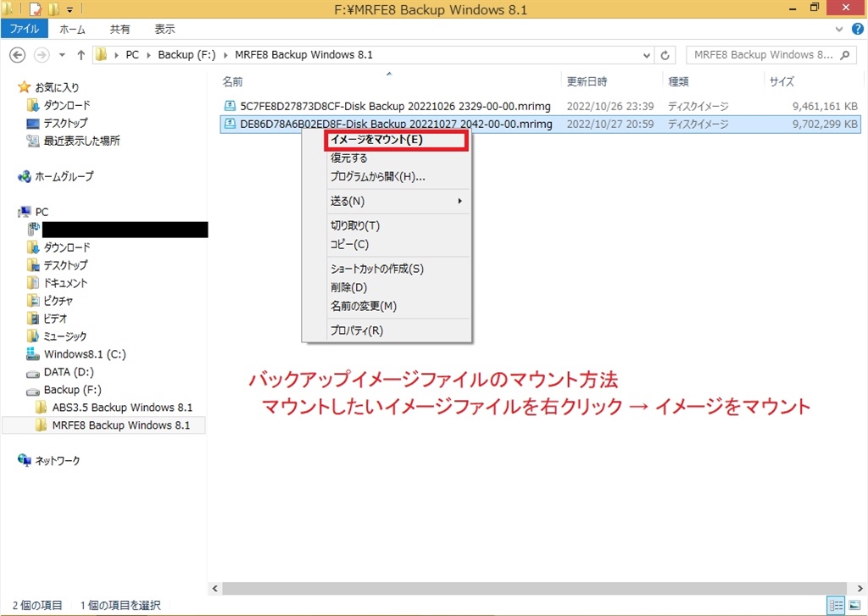Image resolution: width=868 pixels, height=616 pixels.
Task: Open the Help question mark icon
Action: tap(858, 30)
